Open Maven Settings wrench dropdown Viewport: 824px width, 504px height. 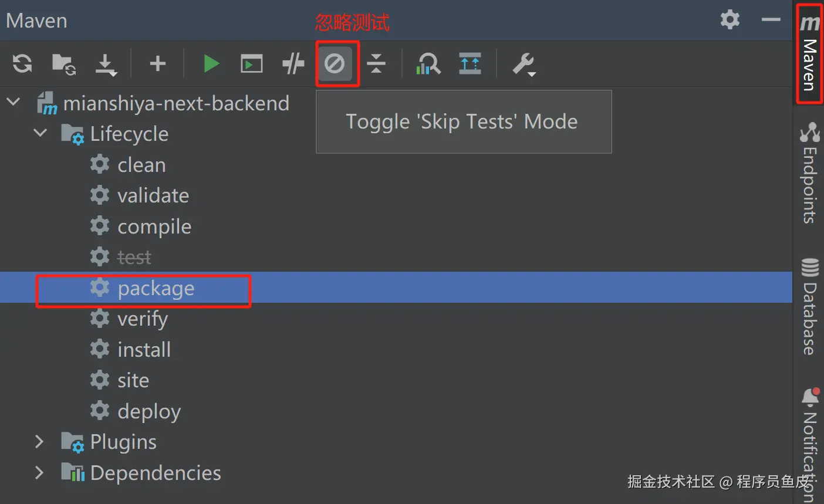[524, 64]
